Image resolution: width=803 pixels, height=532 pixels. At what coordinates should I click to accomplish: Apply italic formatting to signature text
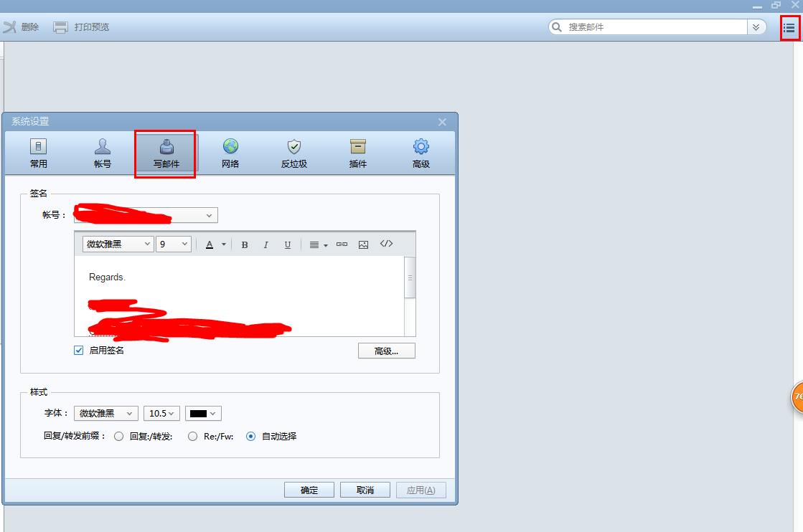(x=266, y=244)
